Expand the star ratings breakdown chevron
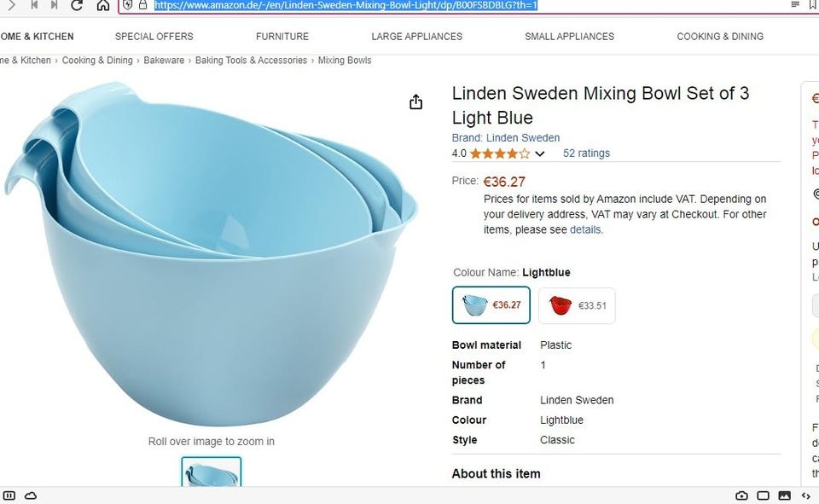This screenshot has width=819, height=504. click(x=539, y=154)
